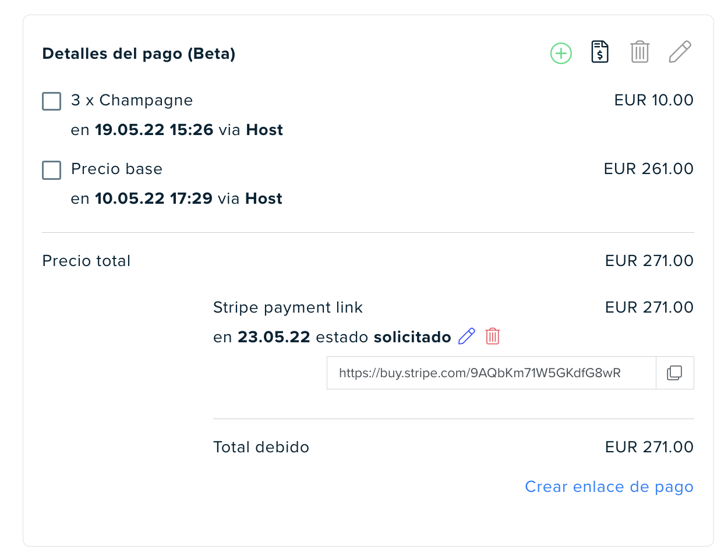Select the 3 x Champagne item label
Image resolution: width=728 pixels, height=560 pixels.
[132, 100]
